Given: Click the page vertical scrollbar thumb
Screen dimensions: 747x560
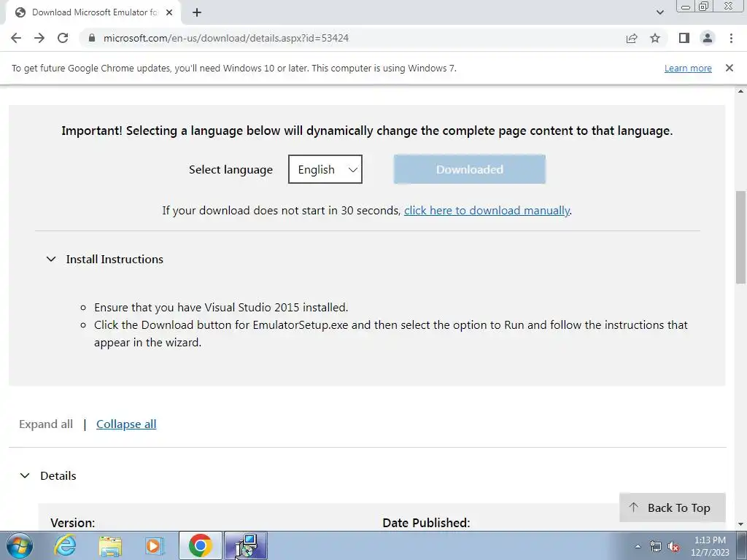Looking at the screenshot, I should (x=741, y=237).
